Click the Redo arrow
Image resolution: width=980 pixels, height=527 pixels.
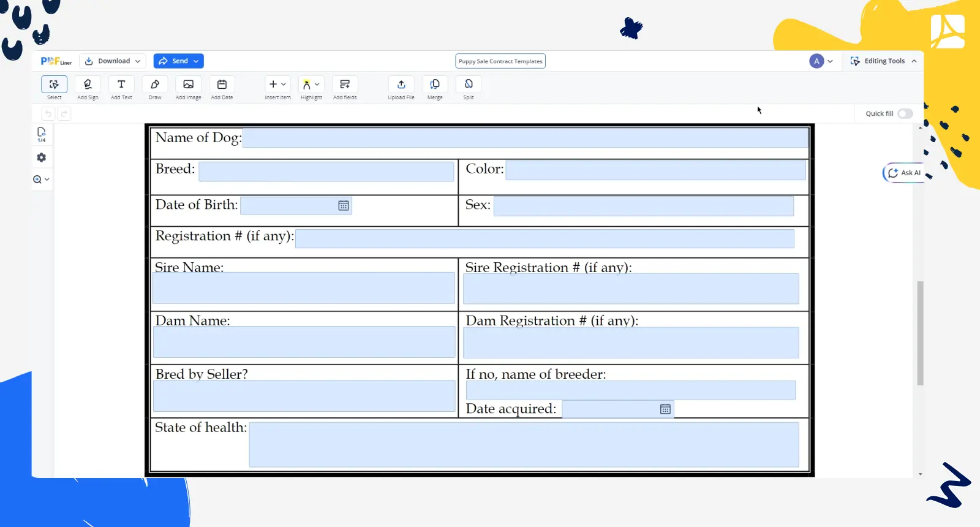pos(64,114)
